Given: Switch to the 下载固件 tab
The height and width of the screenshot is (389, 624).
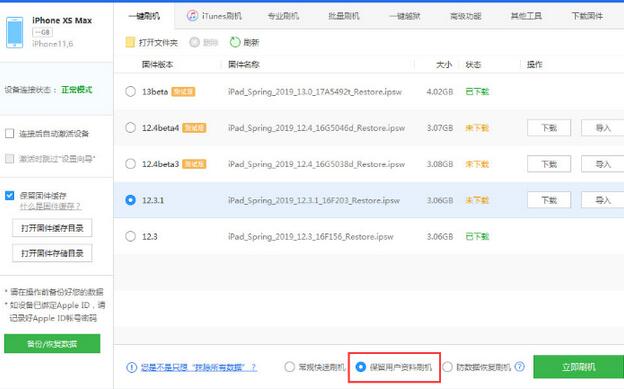Looking at the screenshot, I should tap(587, 16).
